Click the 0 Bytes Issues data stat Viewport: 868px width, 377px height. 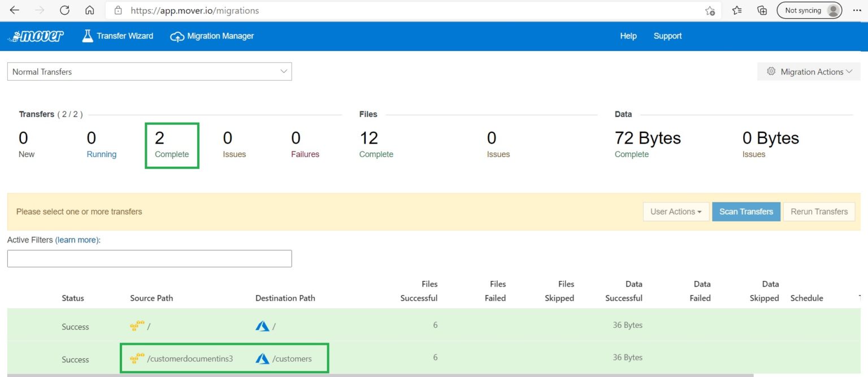[771, 145]
